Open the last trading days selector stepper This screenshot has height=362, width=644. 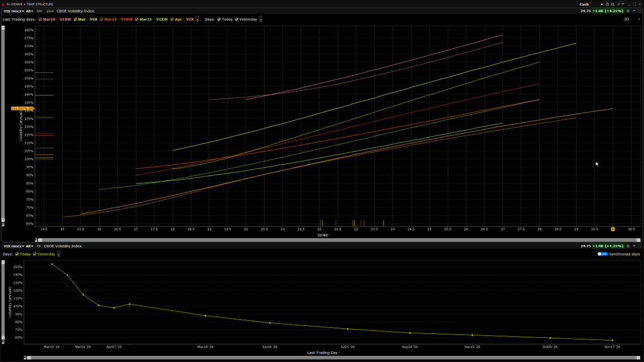click(x=197, y=19)
